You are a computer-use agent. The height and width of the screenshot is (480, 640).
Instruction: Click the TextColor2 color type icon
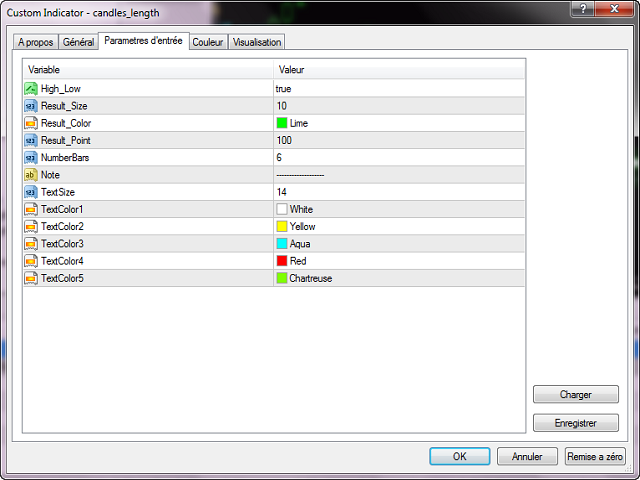pos(31,227)
